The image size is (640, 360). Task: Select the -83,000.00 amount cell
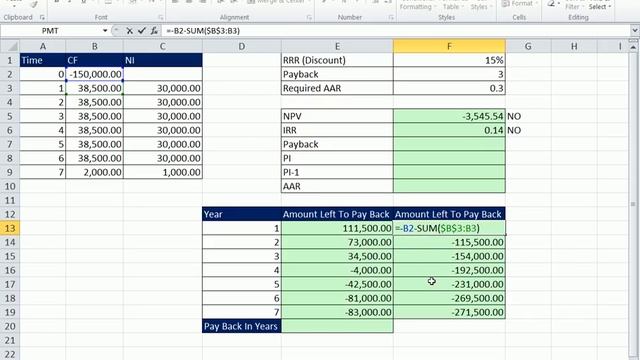[337, 312]
